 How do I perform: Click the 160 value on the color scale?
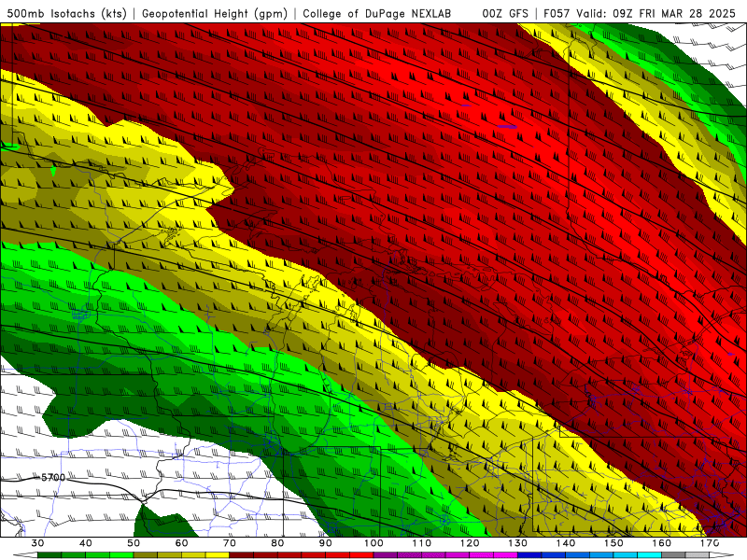pos(661,543)
